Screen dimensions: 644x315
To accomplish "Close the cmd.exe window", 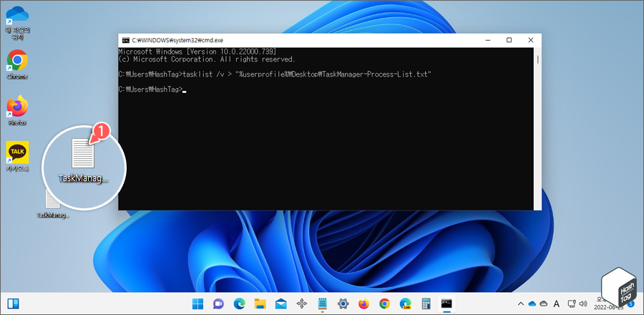I will (x=531, y=40).
